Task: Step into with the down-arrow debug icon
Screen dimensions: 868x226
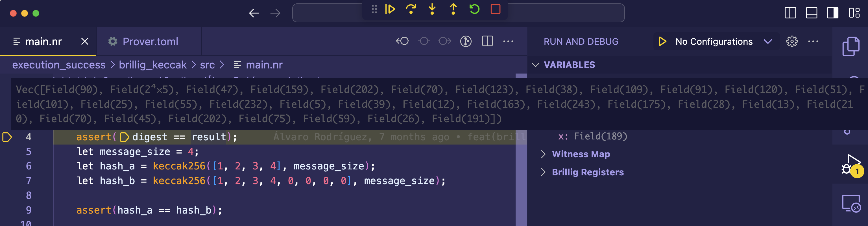Action: tap(432, 9)
